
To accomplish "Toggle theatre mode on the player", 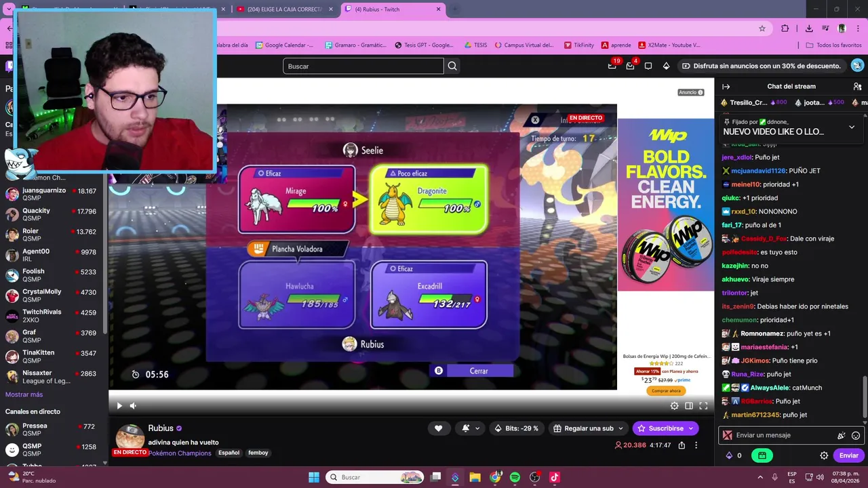I will coord(689,406).
